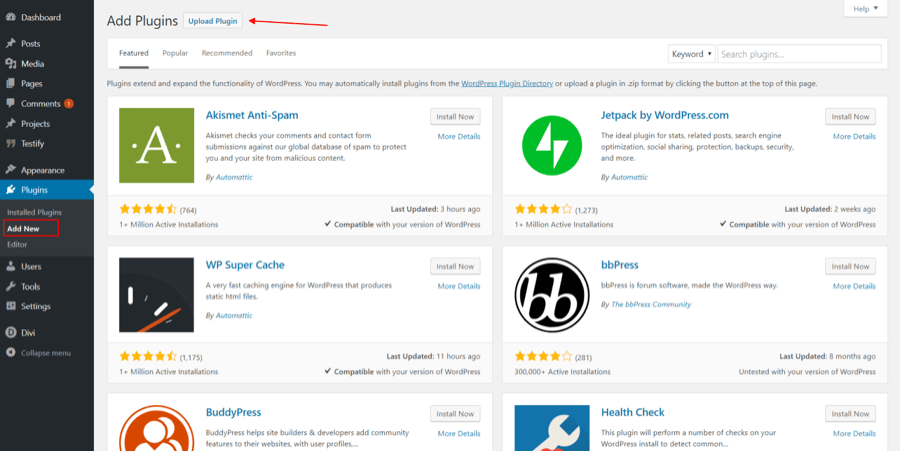The width and height of the screenshot is (900, 451).
Task: Open the WordPress Plugin Directory link
Action: (507, 84)
